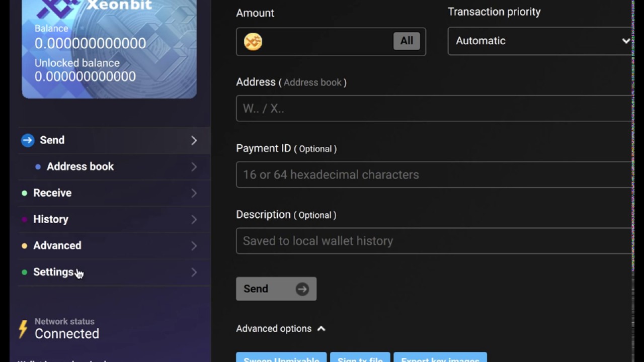The image size is (644, 362).
Task: Click the chevron next to Settings
Action: coord(194,272)
